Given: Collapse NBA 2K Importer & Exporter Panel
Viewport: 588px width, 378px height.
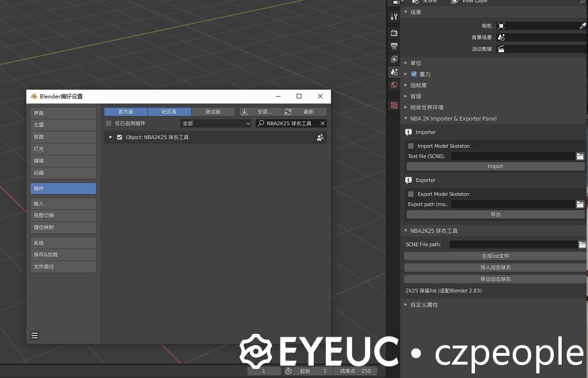Looking at the screenshot, I should [406, 118].
